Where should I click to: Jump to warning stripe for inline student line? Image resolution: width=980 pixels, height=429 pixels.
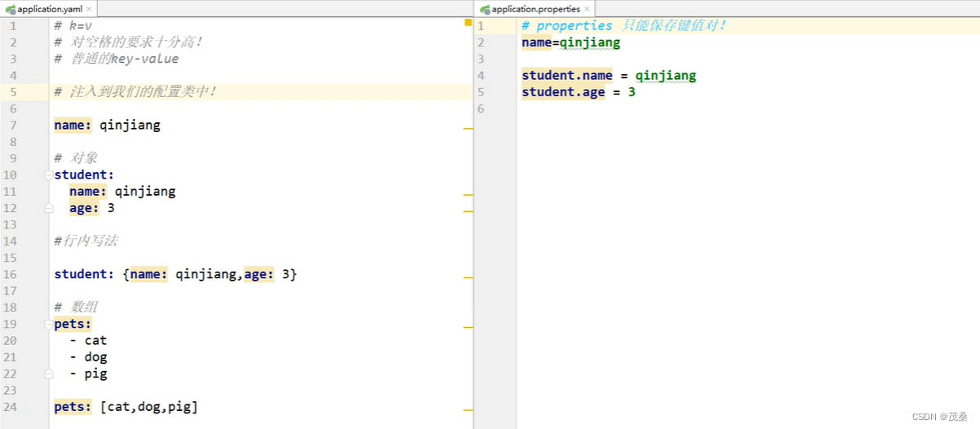tap(468, 278)
